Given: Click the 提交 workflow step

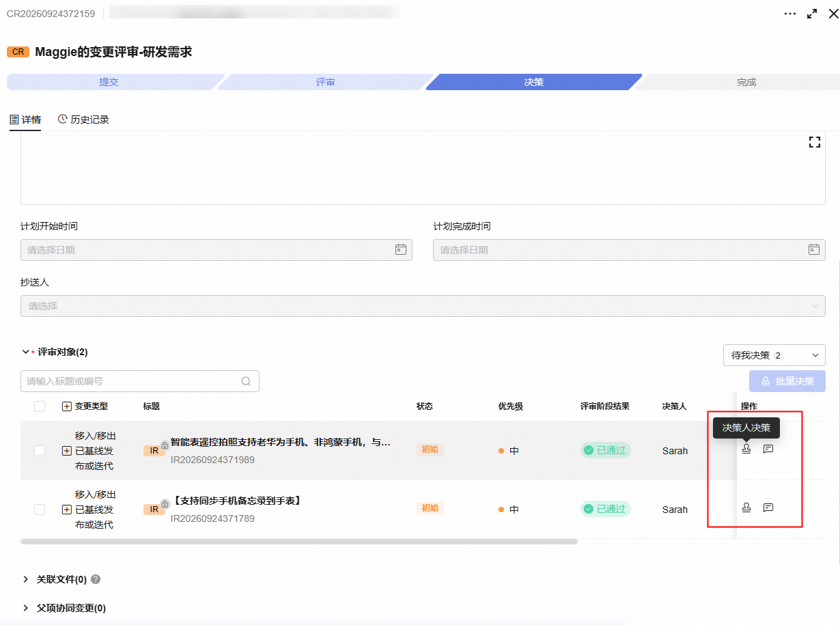Looking at the screenshot, I should (109, 82).
